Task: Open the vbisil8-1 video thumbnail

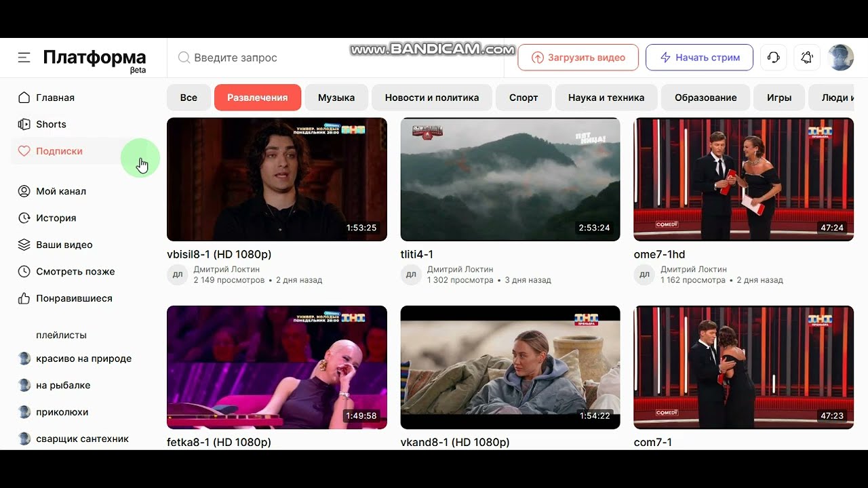Action: (x=277, y=180)
